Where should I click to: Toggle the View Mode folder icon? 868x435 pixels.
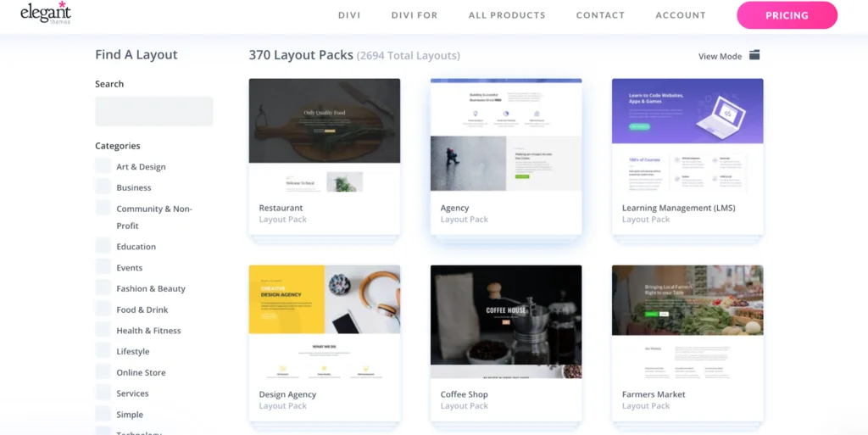[x=754, y=55]
